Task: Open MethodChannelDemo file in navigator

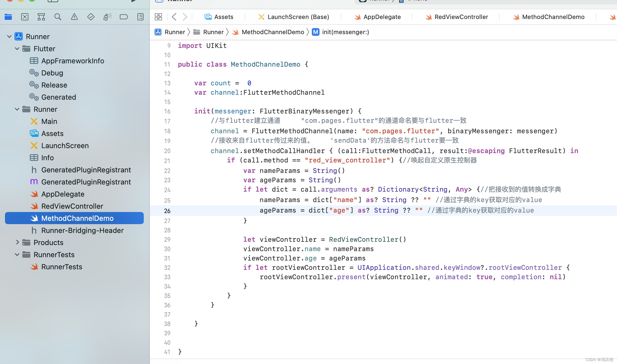Action: pos(78,218)
